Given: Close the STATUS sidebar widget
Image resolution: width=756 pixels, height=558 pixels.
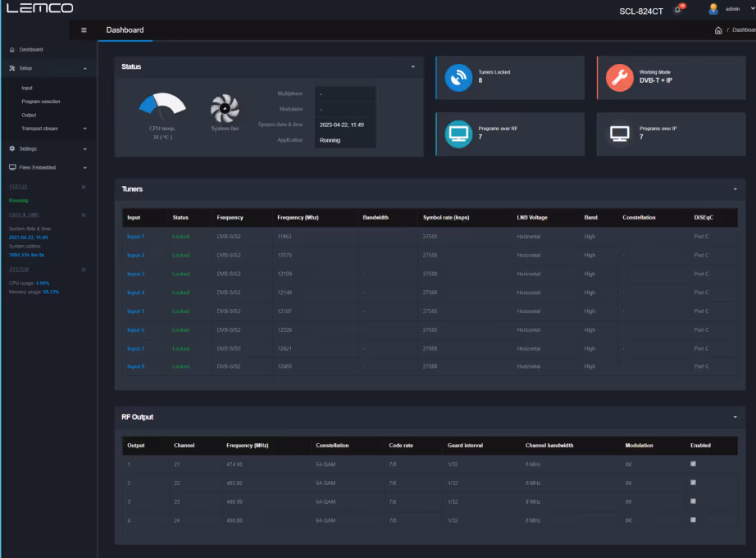Looking at the screenshot, I should (84, 187).
